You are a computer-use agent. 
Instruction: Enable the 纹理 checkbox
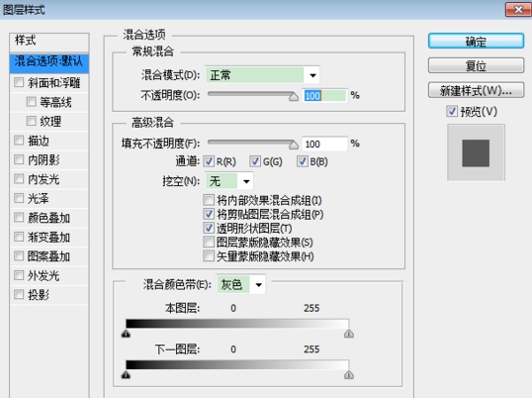(32, 121)
